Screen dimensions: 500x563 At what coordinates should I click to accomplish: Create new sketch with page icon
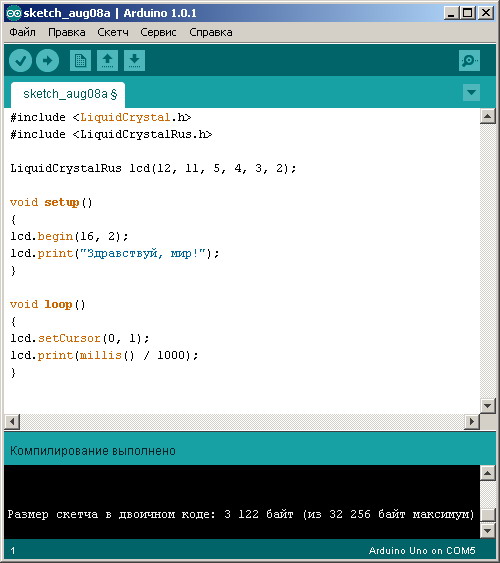point(80,61)
